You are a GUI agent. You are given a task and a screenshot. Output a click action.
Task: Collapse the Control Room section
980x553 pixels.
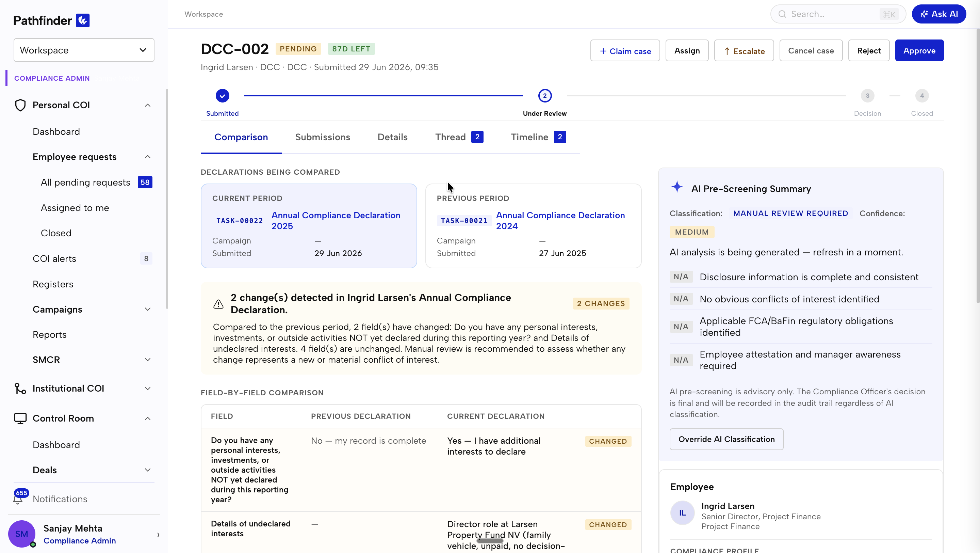click(x=148, y=418)
